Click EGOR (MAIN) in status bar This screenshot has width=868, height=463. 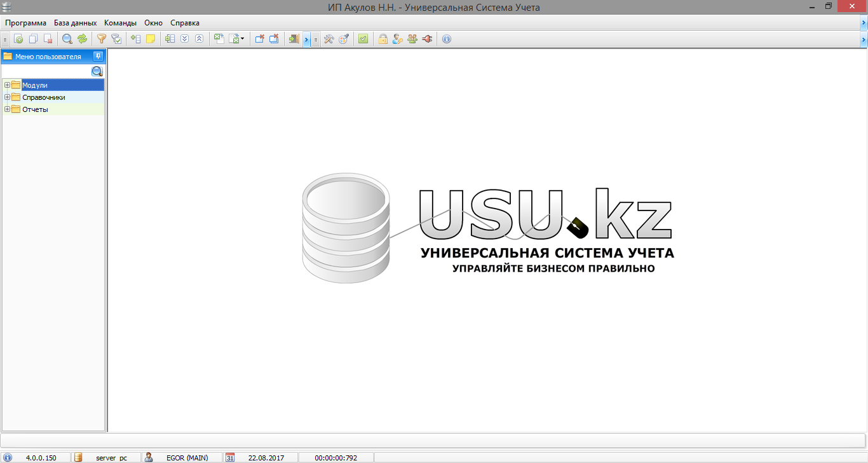187,458
